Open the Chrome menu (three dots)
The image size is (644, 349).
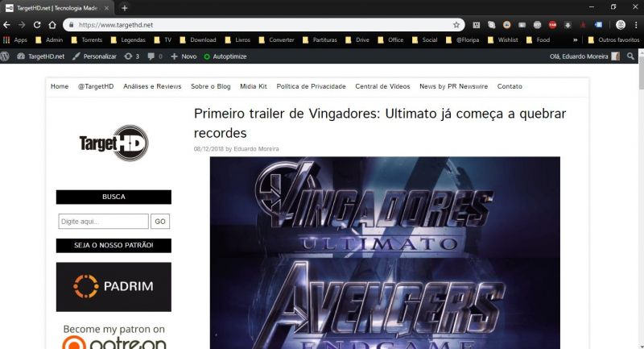click(636, 25)
